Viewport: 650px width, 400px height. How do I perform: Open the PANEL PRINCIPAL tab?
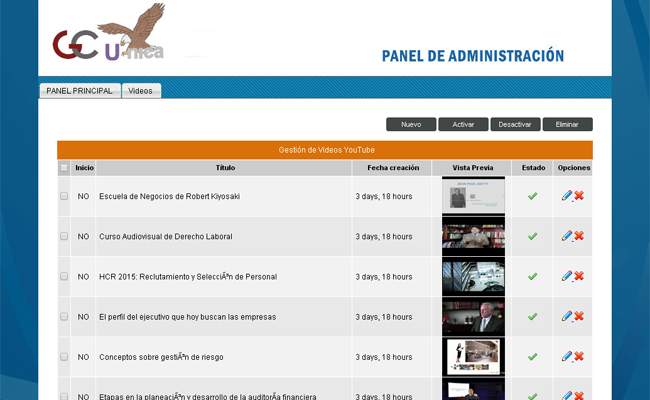[x=79, y=91]
